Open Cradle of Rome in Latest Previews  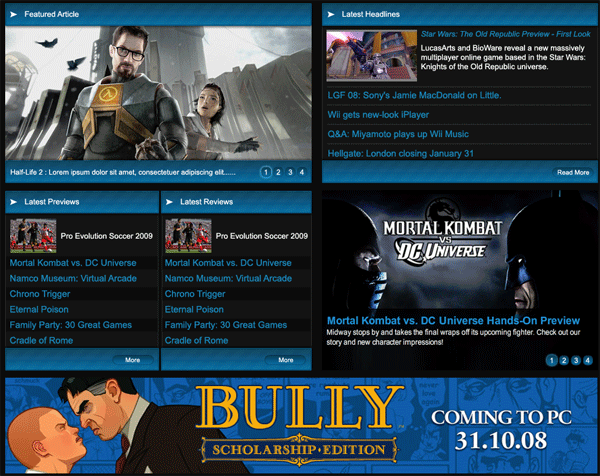click(41, 340)
